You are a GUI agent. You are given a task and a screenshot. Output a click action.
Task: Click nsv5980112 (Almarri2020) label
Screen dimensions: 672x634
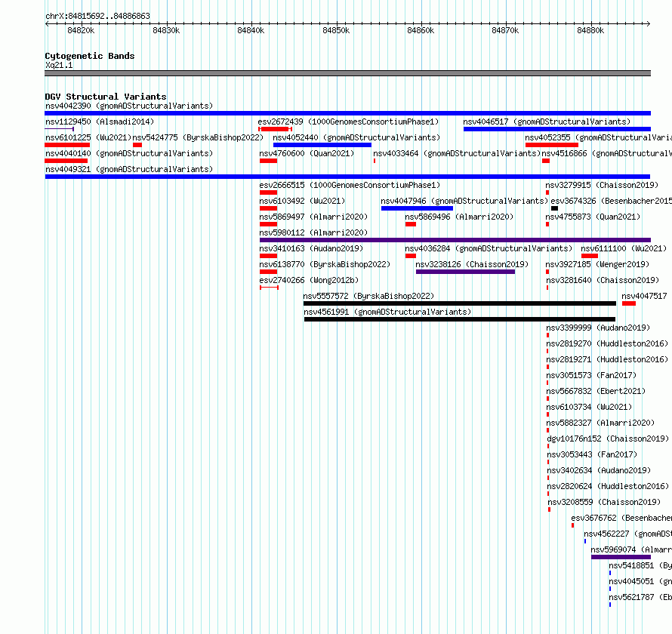point(313,232)
